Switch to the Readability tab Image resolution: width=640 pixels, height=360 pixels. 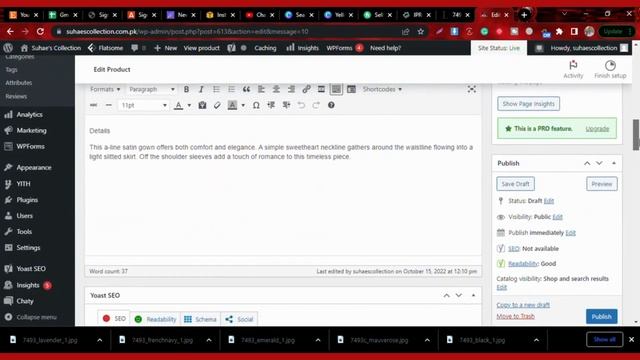click(155, 319)
